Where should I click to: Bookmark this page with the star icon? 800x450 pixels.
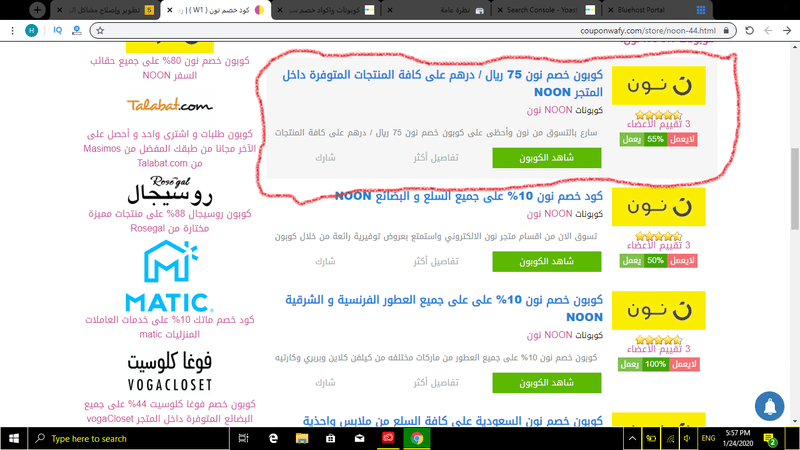tap(100, 31)
